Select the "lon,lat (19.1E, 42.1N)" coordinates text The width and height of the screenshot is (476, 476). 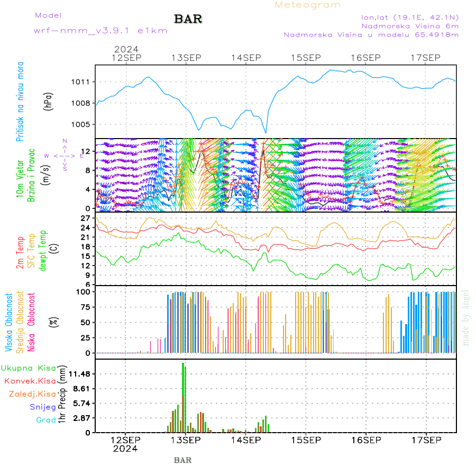[x=410, y=17]
